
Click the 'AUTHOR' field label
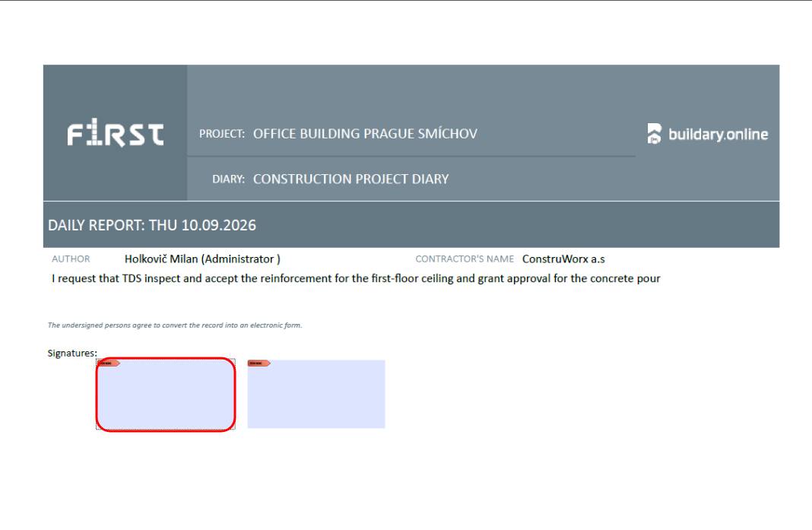[x=71, y=259]
